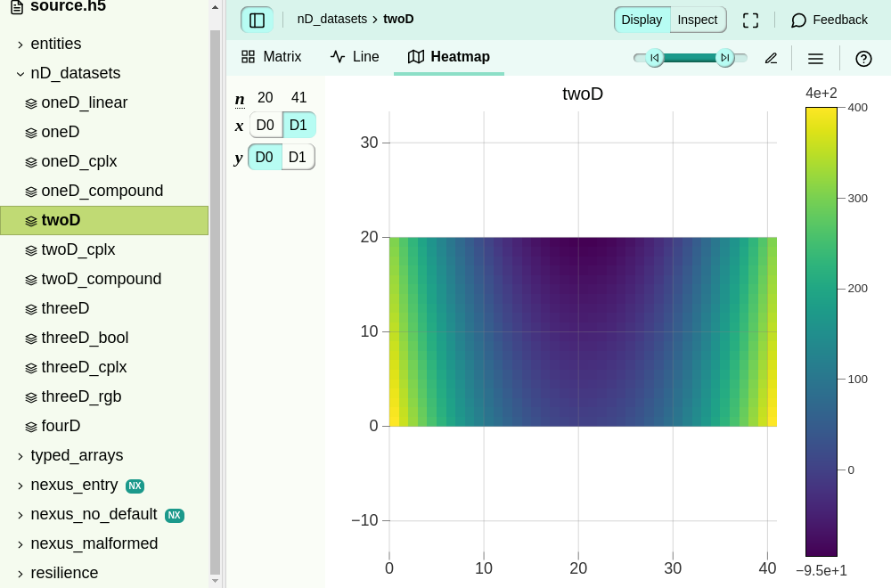The height and width of the screenshot is (588, 891).
Task: Set y axis to D1
Action: click(298, 157)
